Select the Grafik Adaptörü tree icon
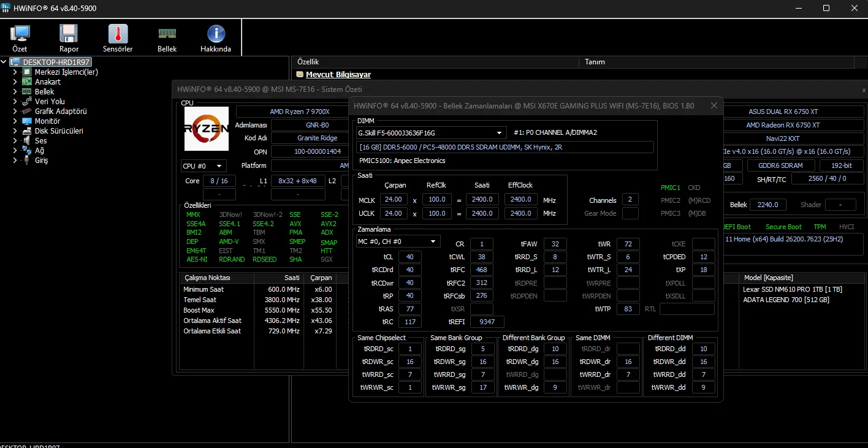 coord(26,111)
